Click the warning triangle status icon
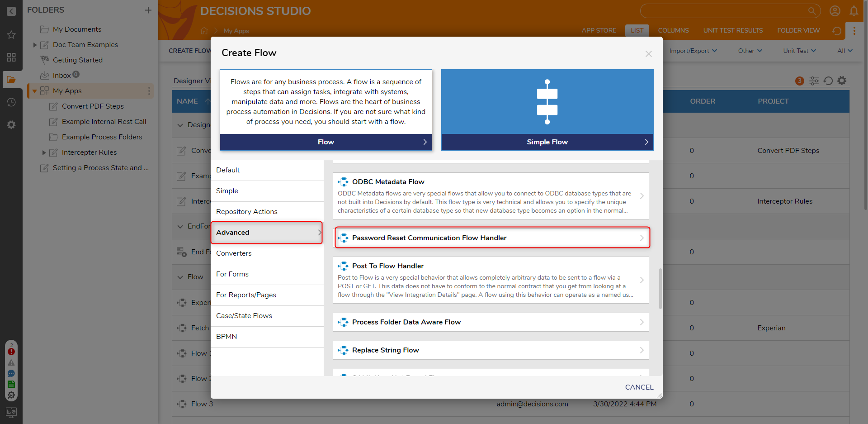The height and width of the screenshot is (424, 868). point(11,362)
